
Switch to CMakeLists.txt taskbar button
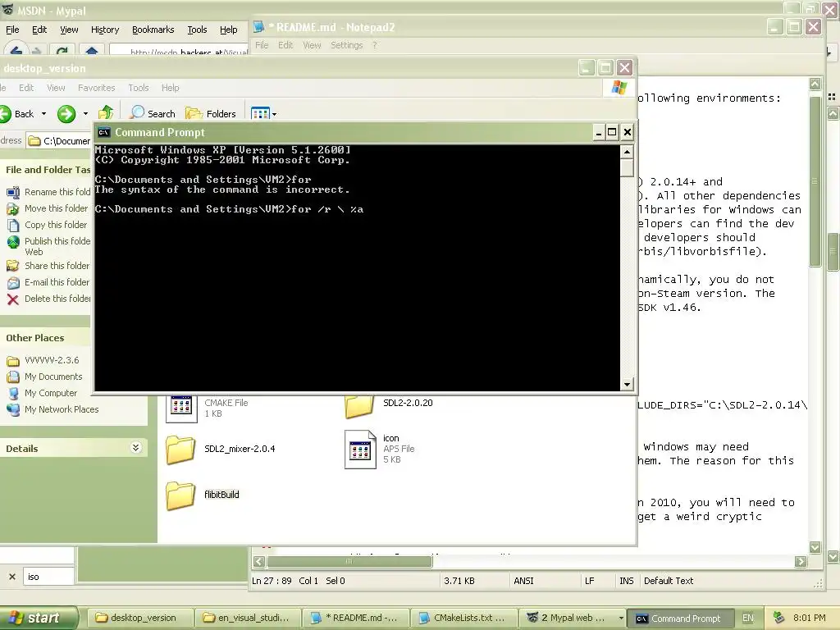pos(464,618)
